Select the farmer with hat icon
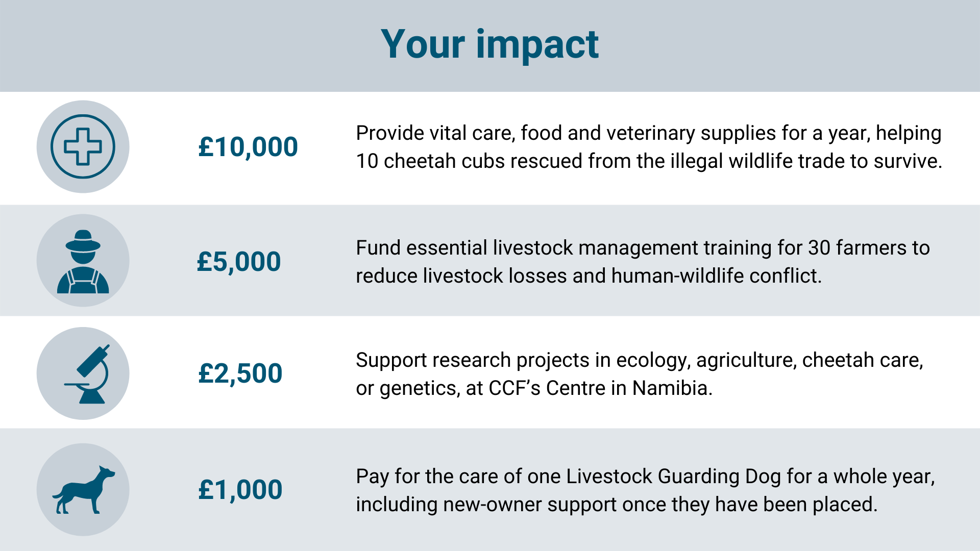Viewport: 980px width, 551px height. (x=83, y=261)
